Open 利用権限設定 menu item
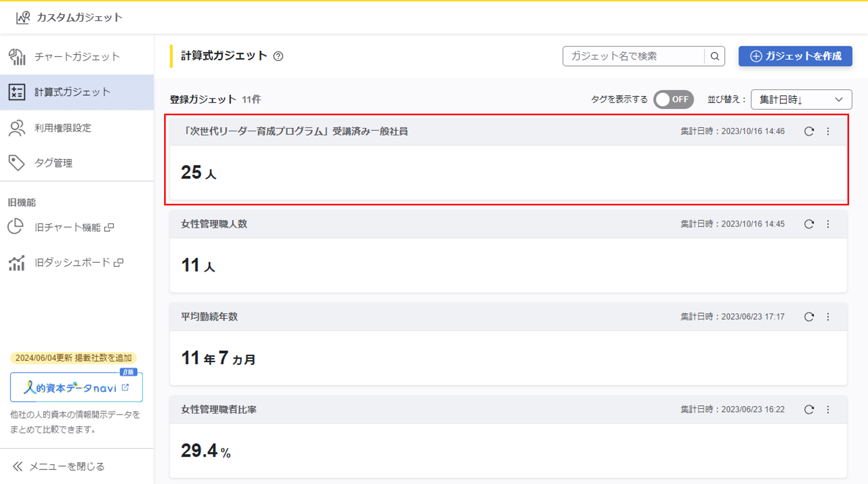The height and width of the screenshot is (484, 868). pos(63,128)
